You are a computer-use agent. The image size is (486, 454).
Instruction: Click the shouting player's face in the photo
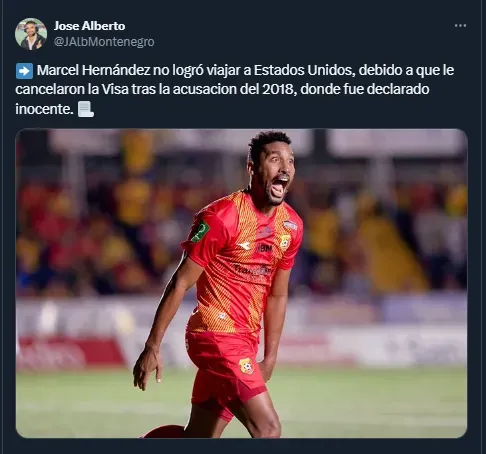point(276,177)
